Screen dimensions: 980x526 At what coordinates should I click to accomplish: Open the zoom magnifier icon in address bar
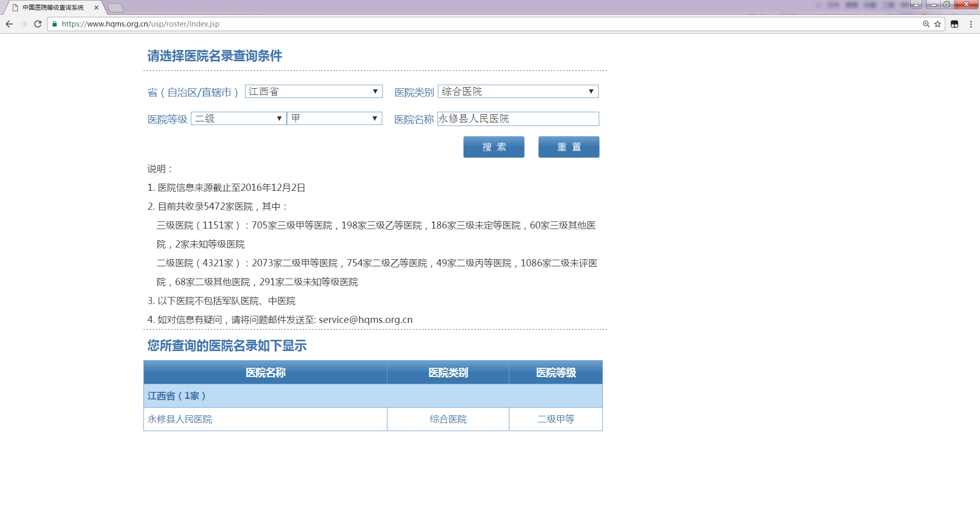click(x=926, y=24)
